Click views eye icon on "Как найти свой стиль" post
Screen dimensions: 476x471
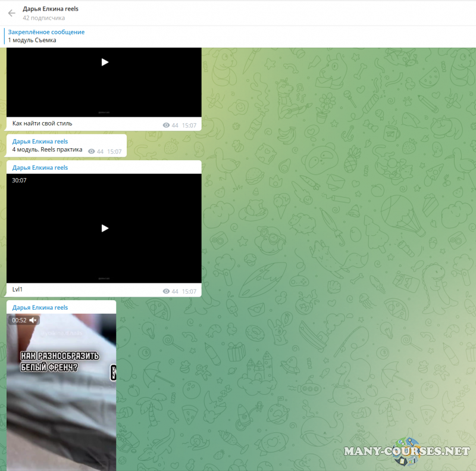pos(166,126)
